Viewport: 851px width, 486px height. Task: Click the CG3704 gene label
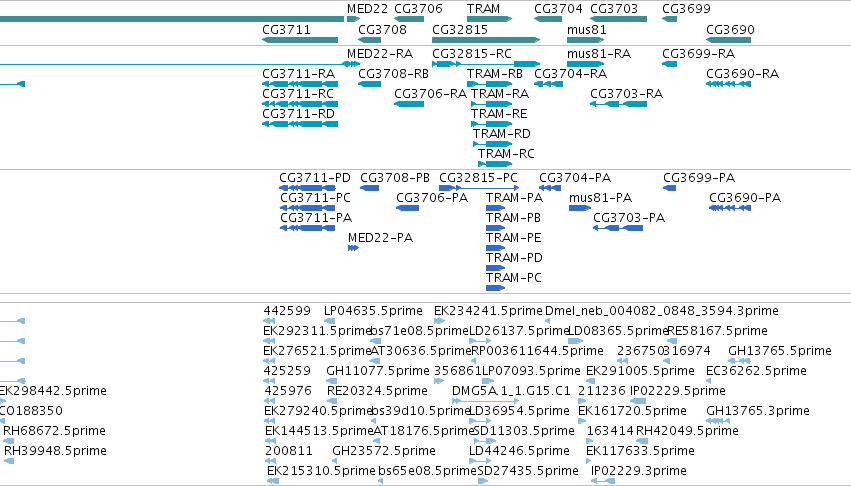pyautogui.click(x=558, y=9)
